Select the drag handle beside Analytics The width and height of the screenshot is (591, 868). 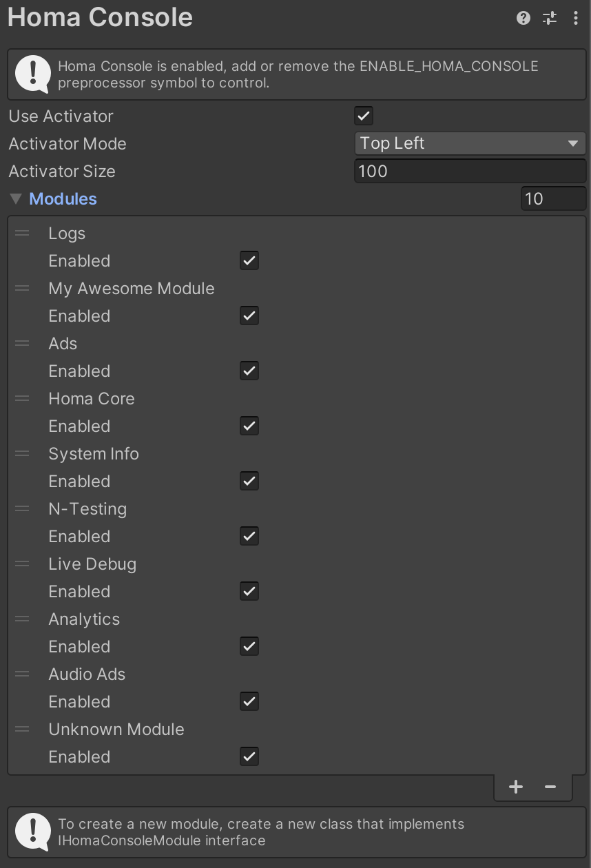pos(23,619)
